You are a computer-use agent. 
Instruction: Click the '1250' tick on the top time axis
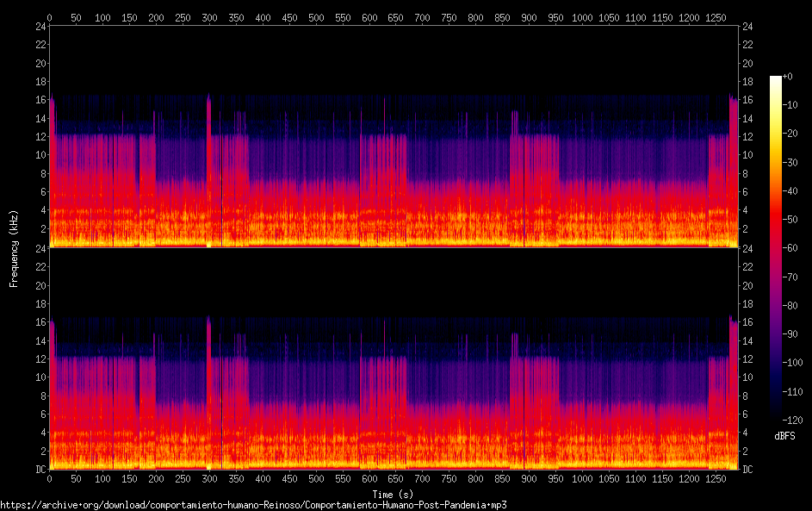[716, 17]
